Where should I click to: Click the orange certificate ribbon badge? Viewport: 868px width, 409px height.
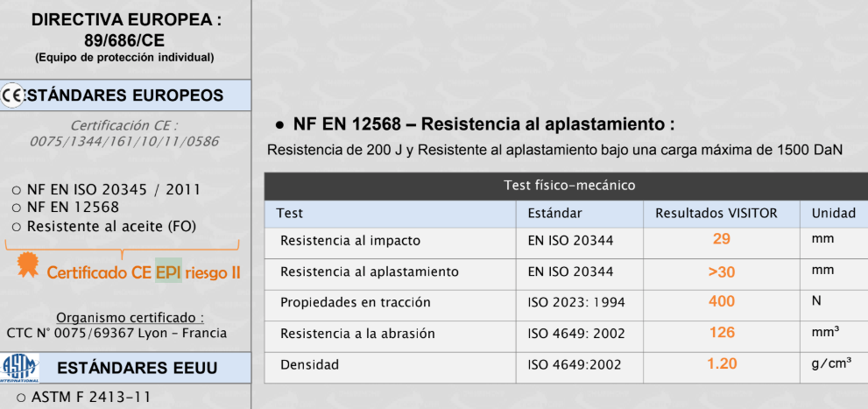28,265
